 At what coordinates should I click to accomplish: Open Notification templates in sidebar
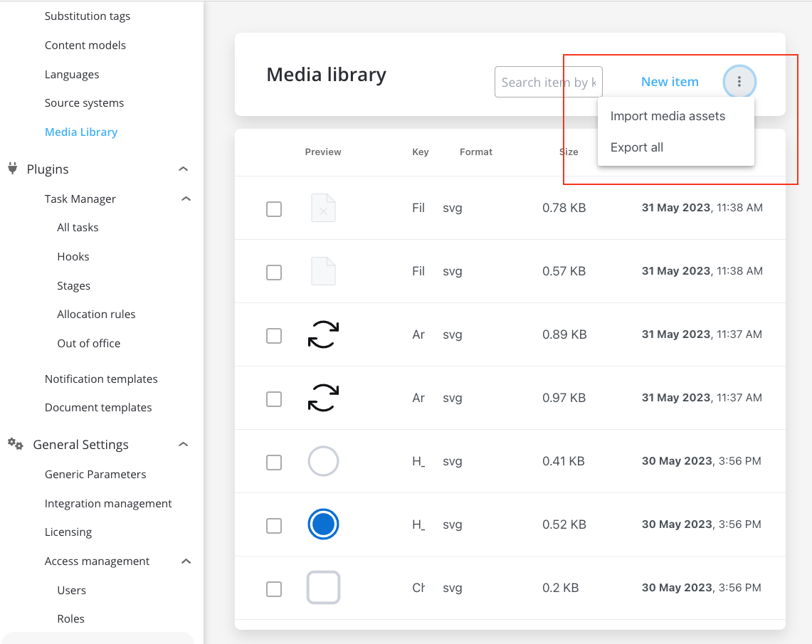pyautogui.click(x=101, y=379)
